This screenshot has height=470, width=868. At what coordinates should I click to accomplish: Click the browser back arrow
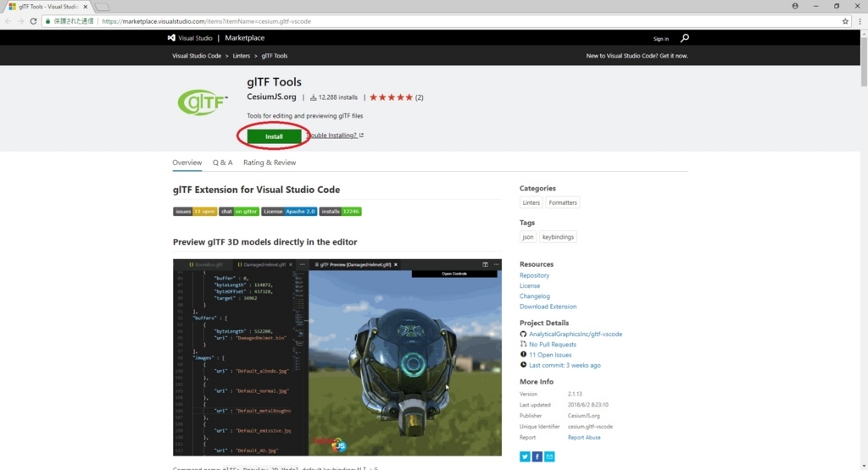(x=8, y=21)
